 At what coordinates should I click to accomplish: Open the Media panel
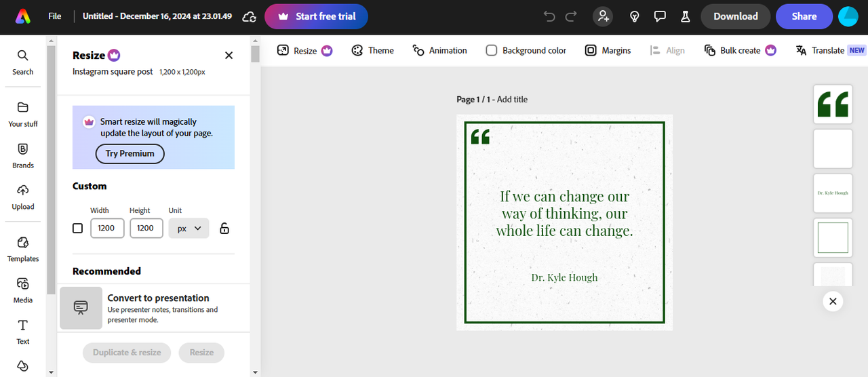point(22,290)
